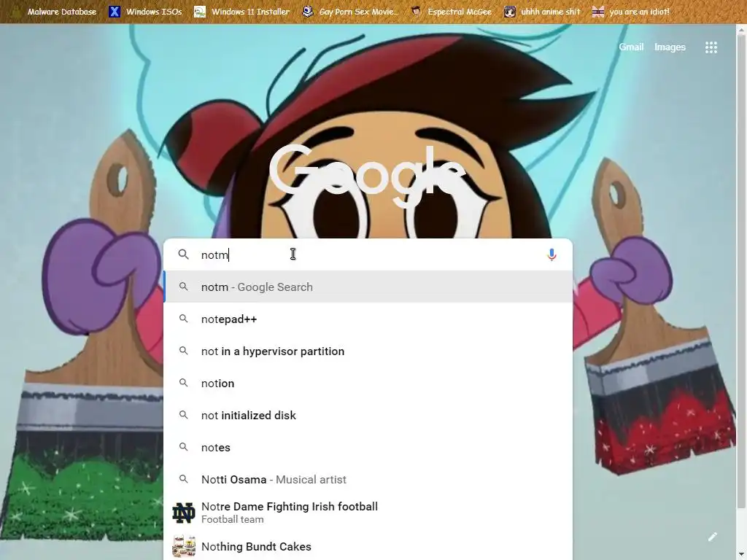The height and width of the screenshot is (560, 747).
Task: Select 'not in a hypervisor partition' suggestion
Action: [x=368, y=351]
